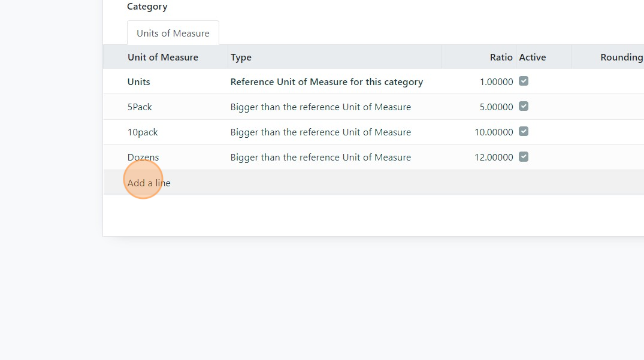644x360 pixels.
Task: Edit the 5.00000 ratio value
Action: coord(496,107)
